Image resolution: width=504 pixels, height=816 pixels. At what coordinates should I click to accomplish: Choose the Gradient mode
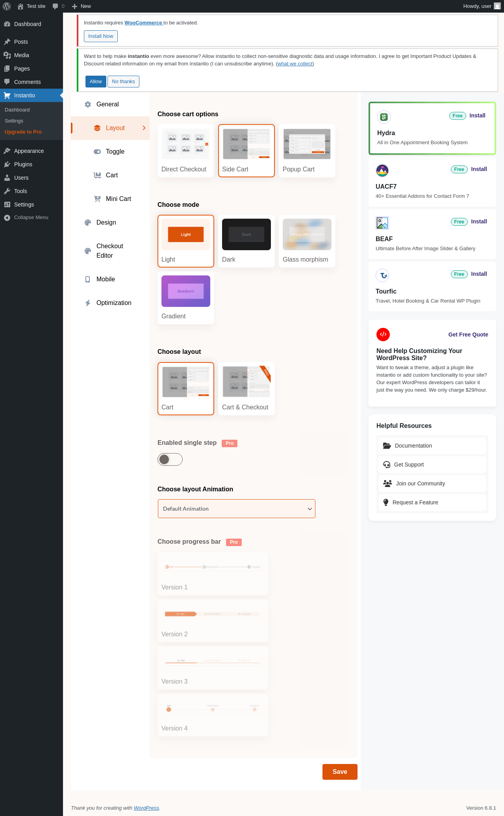[186, 298]
